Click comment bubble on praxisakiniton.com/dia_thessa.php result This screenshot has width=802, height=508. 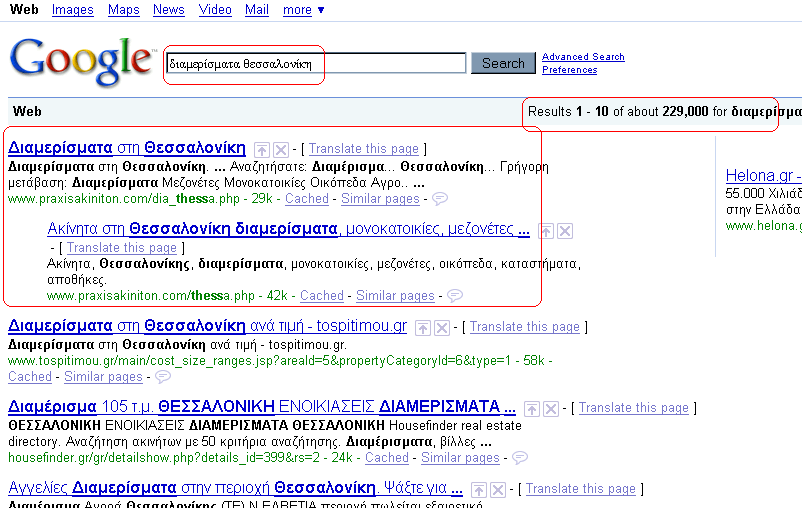tap(440, 199)
